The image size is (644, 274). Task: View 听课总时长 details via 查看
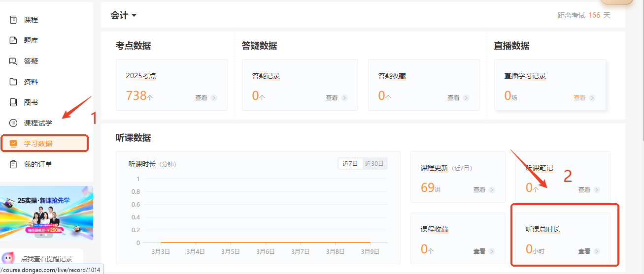[x=597, y=251]
